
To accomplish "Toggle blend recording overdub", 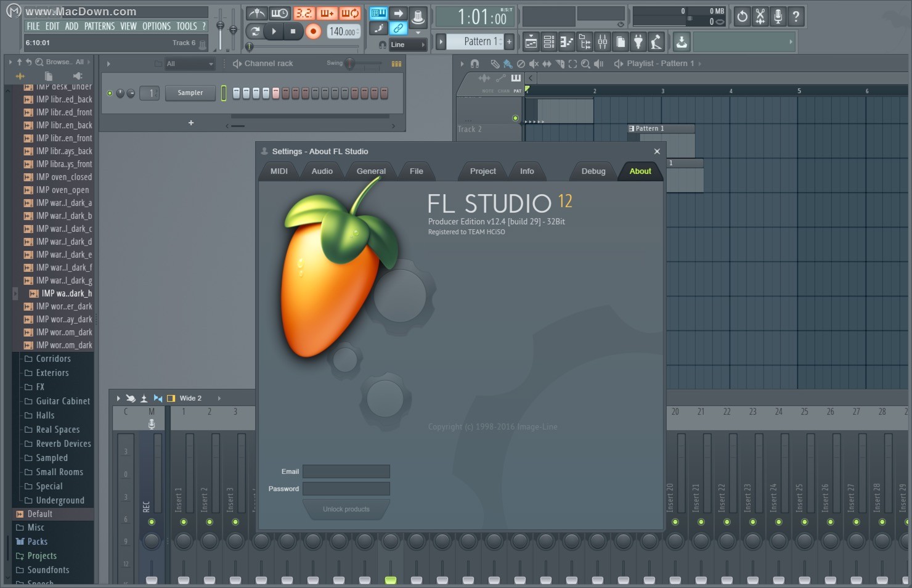I will pyautogui.click(x=327, y=13).
